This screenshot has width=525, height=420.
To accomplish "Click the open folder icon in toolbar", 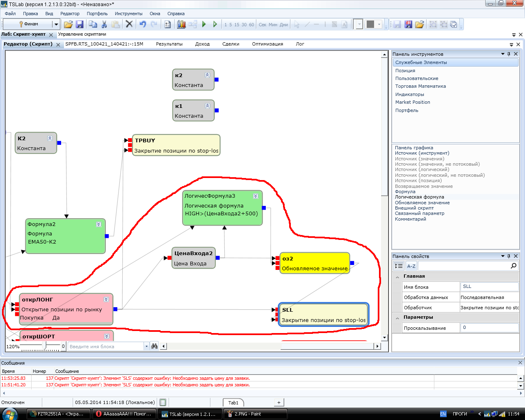I will click(68, 25).
